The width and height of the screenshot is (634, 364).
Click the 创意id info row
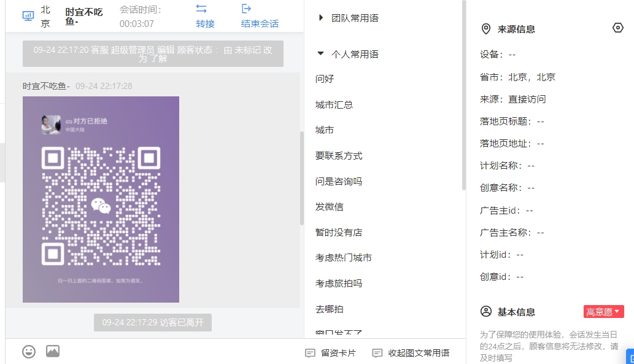coord(502,277)
